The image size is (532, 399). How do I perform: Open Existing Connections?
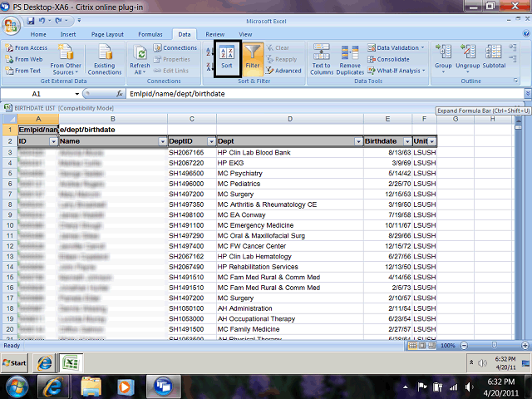[105, 60]
